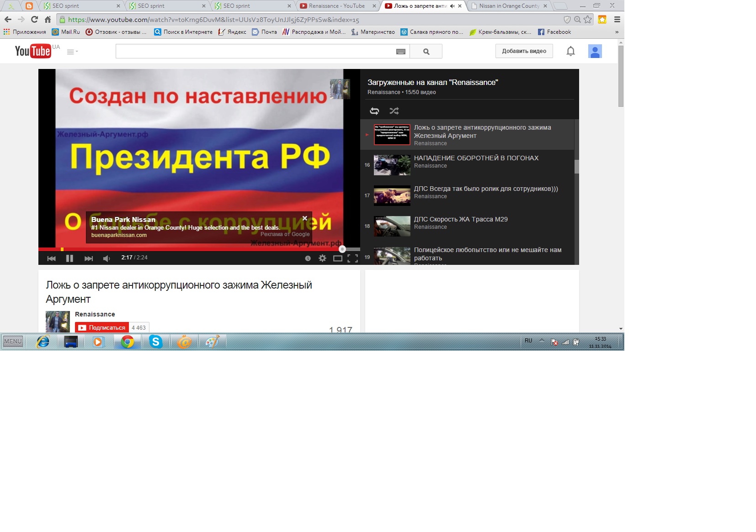Switch to the Nissan in Orange County tab
The image size is (756, 532).
(509, 6)
